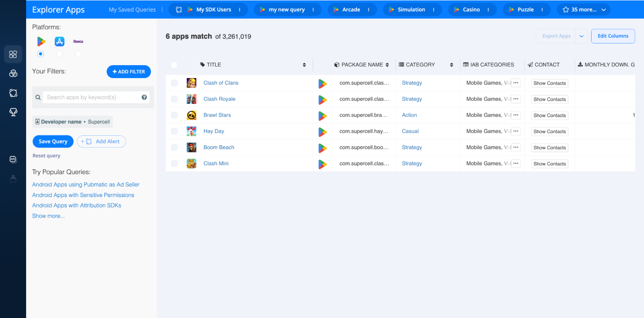Click the Edit Columns button

pyautogui.click(x=613, y=36)
